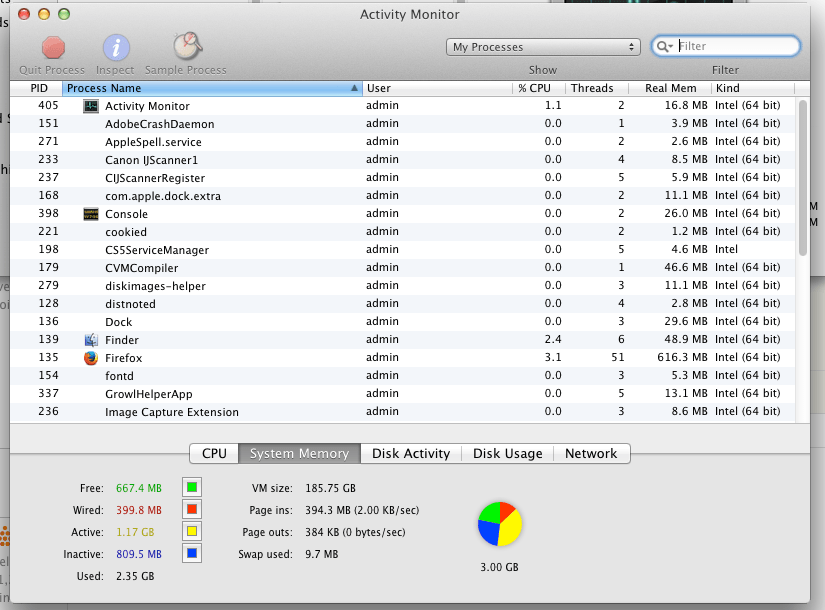Click the 9.7 MB Swap used value

click(321, 554)
